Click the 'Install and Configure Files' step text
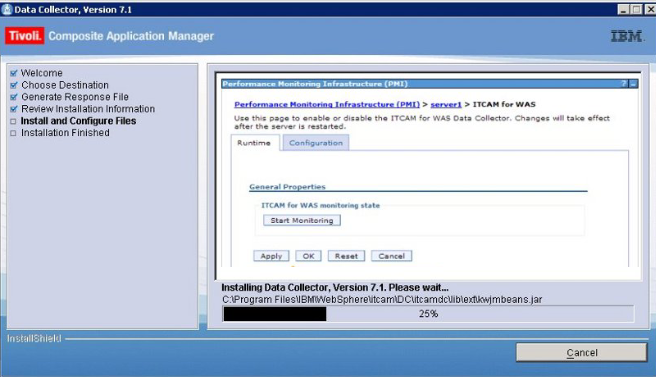The width and height of the screenshot is (656, 377). pyautogui.click(x=78, y=121)
